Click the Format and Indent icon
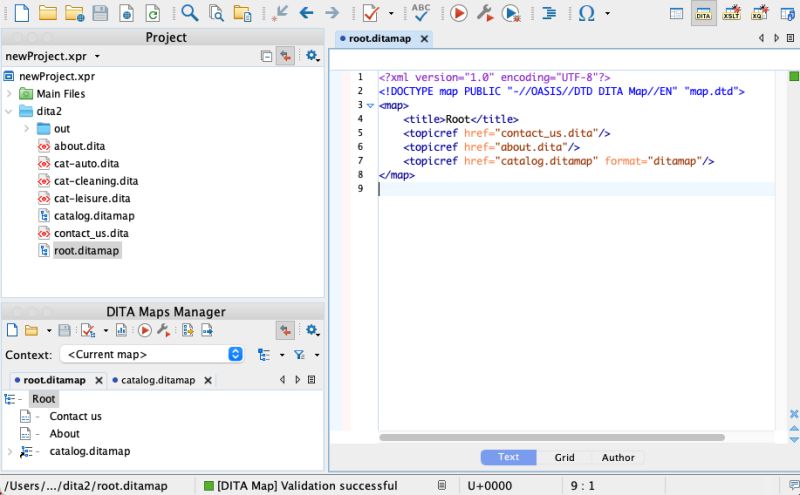This screenshot has height=495, width=800. (549, 13)
